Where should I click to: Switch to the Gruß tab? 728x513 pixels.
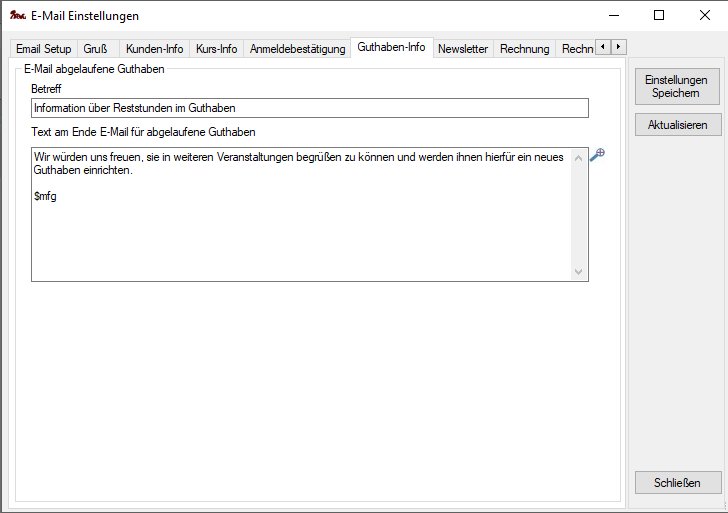(97, 49)
